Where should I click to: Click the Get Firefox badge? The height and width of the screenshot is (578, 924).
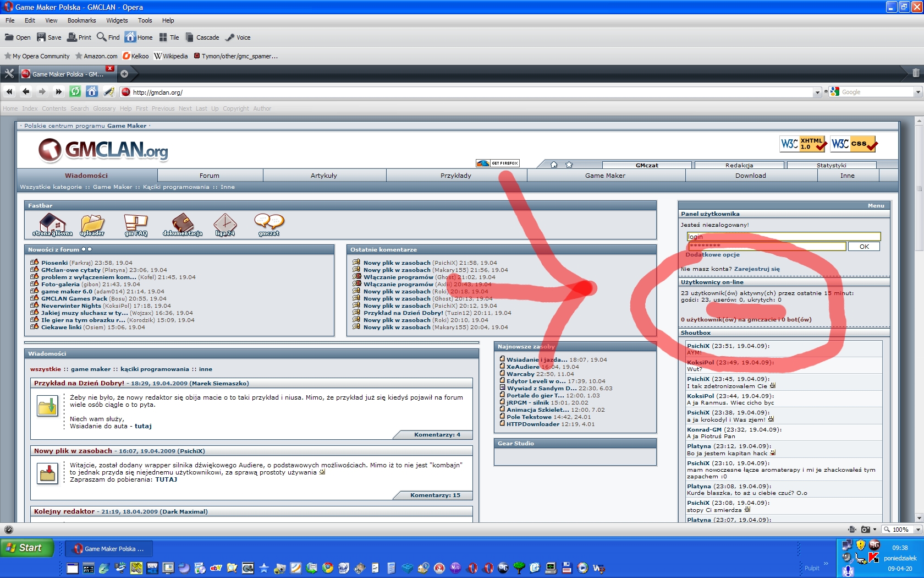coord(498,163)
